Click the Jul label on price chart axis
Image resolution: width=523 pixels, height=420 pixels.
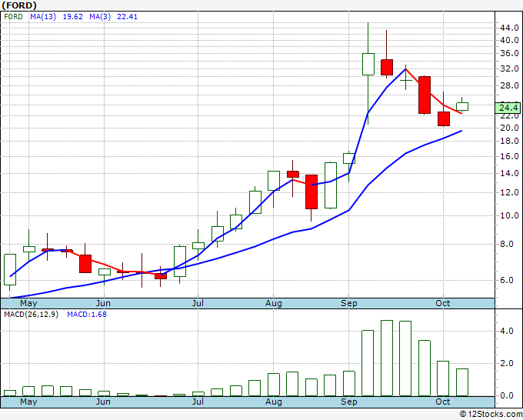tap(198, 304)
